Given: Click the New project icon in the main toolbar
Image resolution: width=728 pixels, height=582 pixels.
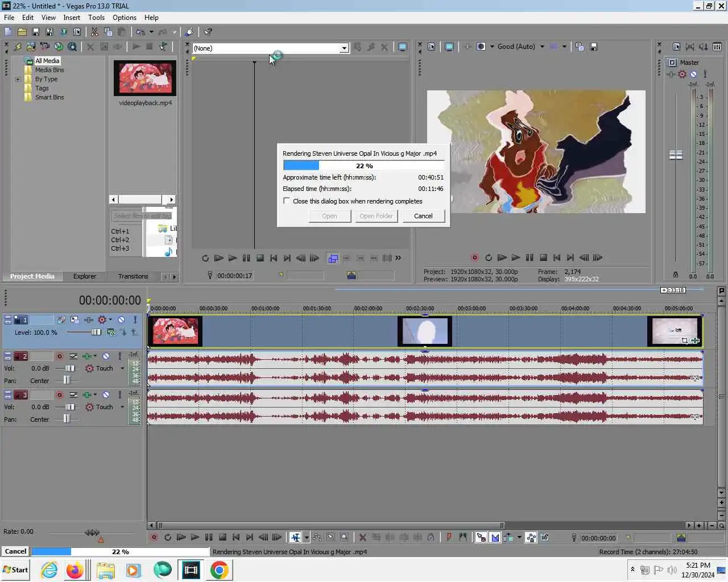Looking at the screenshot, I should [8, 32].
